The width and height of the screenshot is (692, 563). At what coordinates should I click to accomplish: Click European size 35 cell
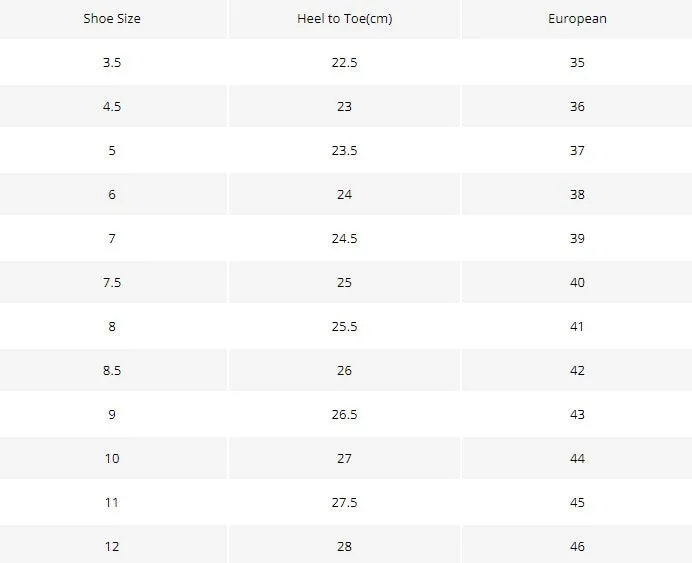pos(577,62)
